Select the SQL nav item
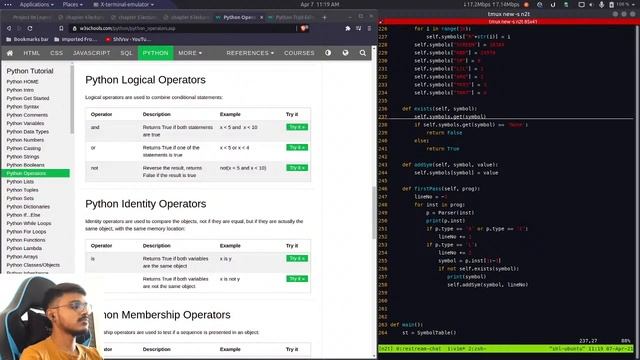The width and height of the screenshot is (640, 360). coord(126,53)
